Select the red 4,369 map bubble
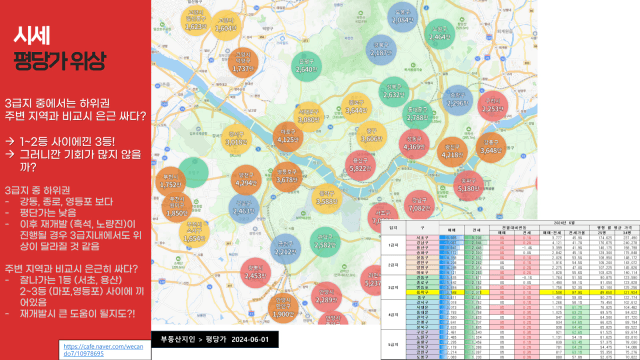This screenshot has height=360, width=640. coord(414,144)
